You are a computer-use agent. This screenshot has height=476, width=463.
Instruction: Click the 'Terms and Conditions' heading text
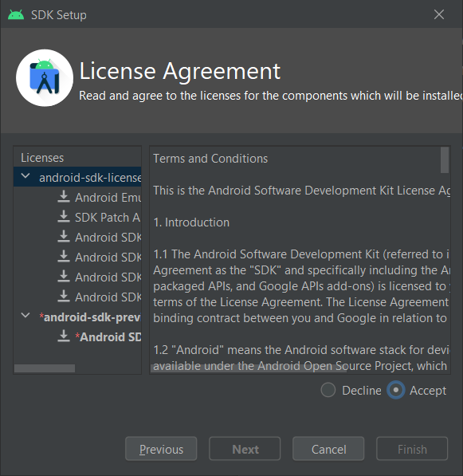coord(210,159)
